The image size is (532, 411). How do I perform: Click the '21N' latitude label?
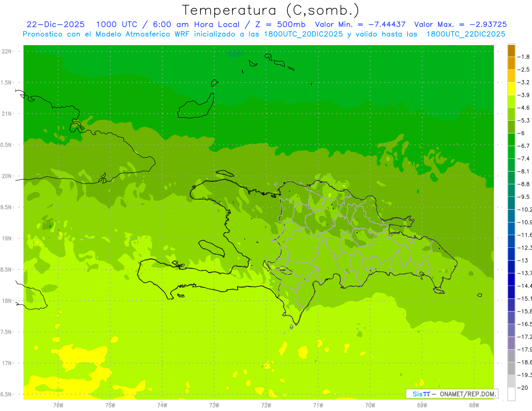pos(7,114)
